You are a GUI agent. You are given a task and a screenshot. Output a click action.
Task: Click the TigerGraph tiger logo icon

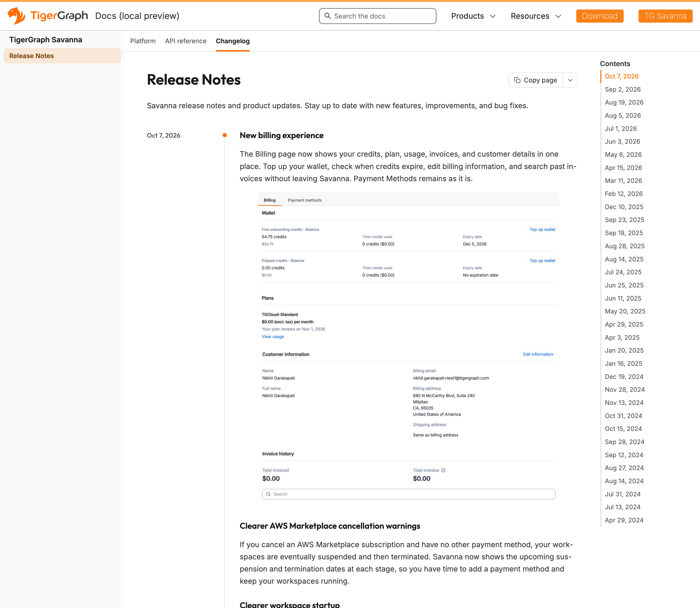[x=16, y=16]
